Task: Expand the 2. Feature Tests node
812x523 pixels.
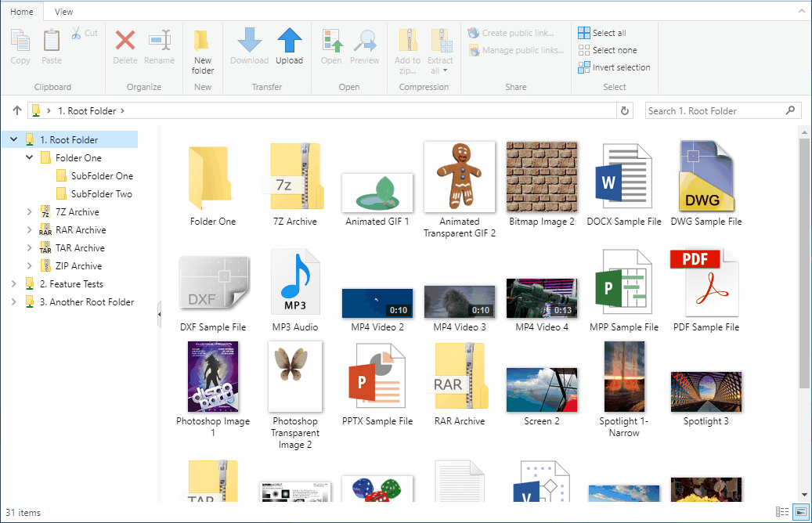Action: 13,284
